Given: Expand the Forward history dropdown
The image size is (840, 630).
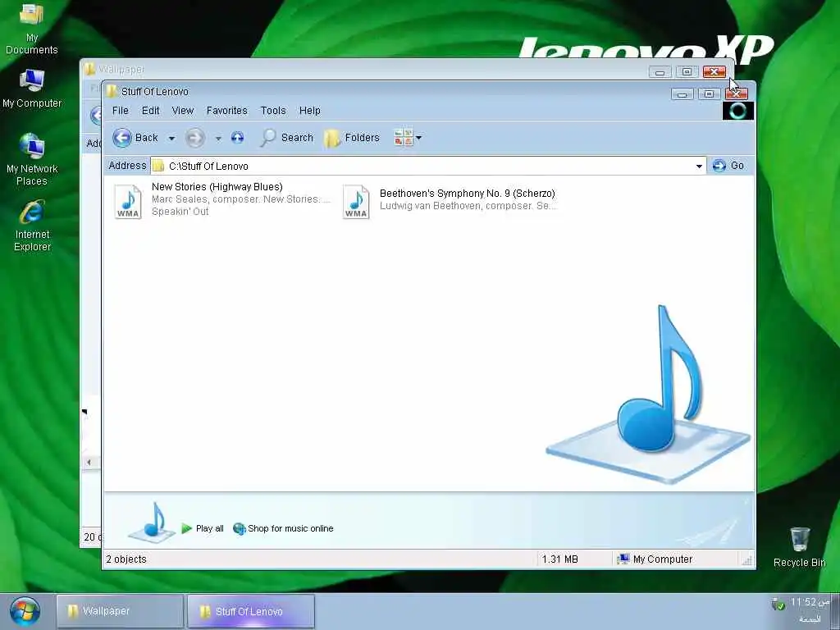Looking at the screenshot, I should [218, 138].
